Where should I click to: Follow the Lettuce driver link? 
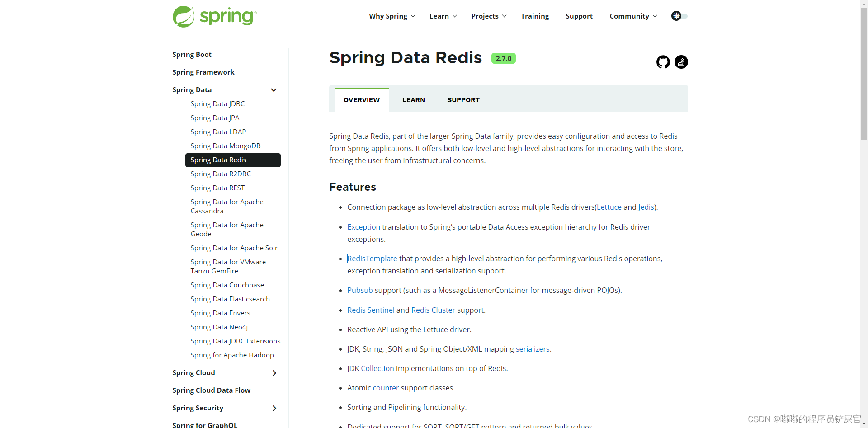[x=609, y=207]
